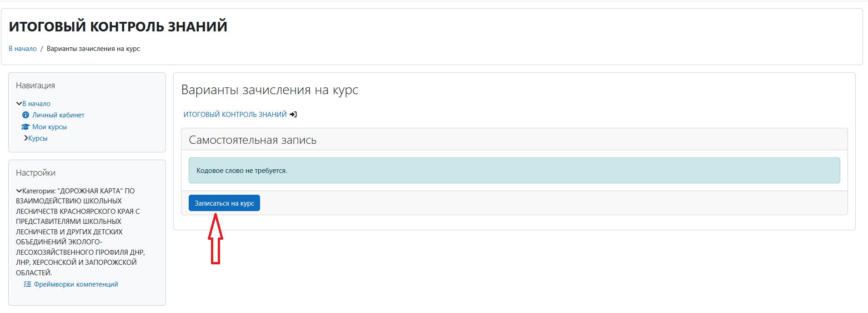Open Мои курсы link text
Image resolution: width=868 pixels, height=313 pixels.
[x=50, y=127]
